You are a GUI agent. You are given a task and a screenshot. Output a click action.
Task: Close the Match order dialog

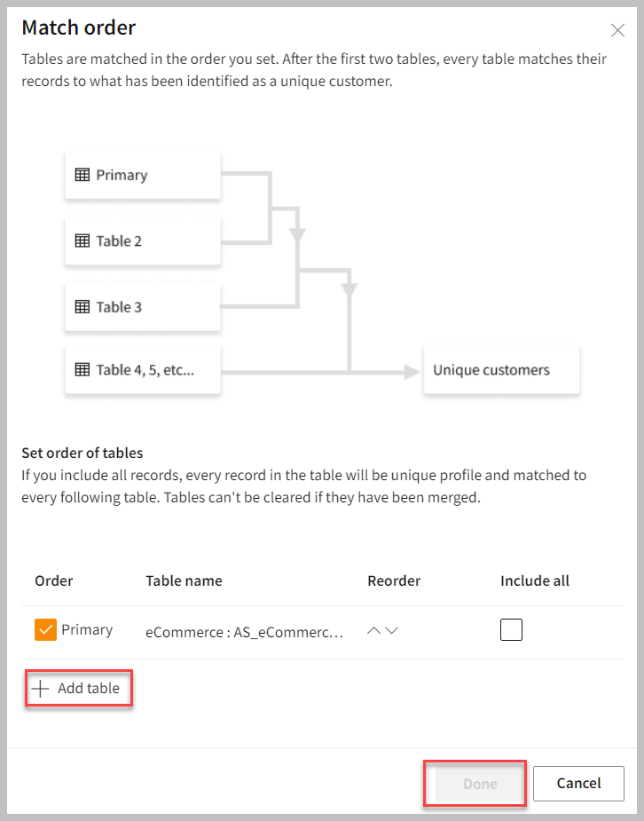tap(618, 30)
